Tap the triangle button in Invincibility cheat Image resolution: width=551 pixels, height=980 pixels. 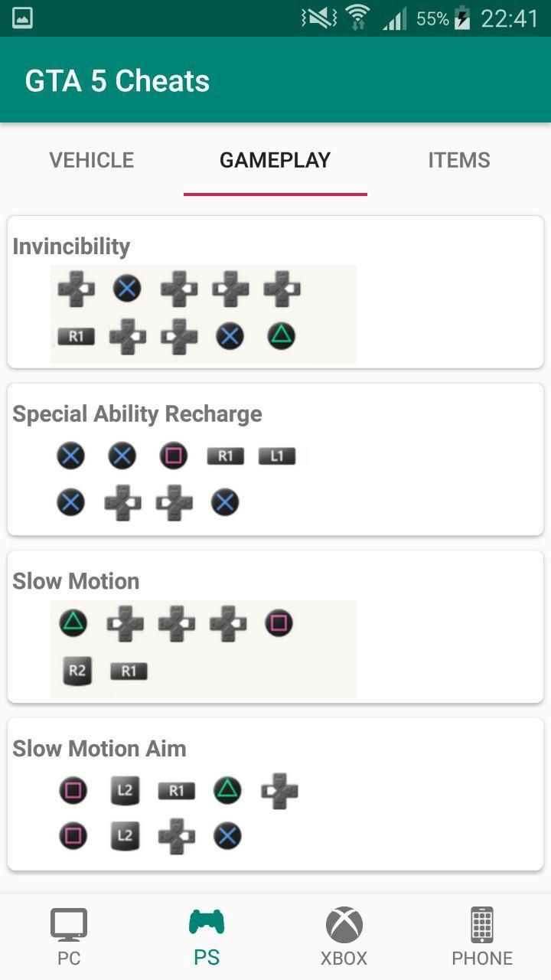coord(281,335)
